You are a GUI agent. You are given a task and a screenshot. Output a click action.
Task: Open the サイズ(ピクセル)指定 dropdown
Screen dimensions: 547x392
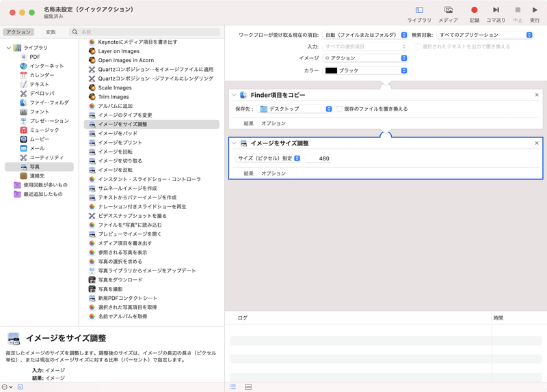point(268,158)
